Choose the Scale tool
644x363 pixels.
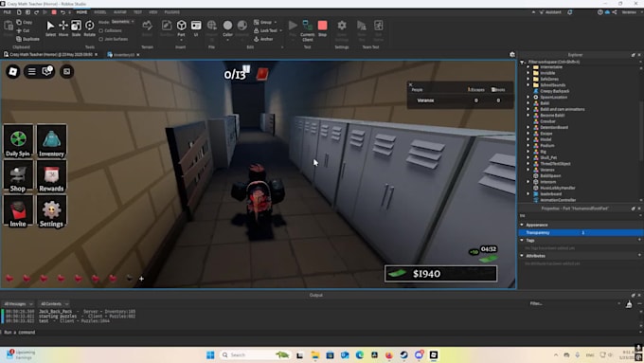[x=76, y=28]
